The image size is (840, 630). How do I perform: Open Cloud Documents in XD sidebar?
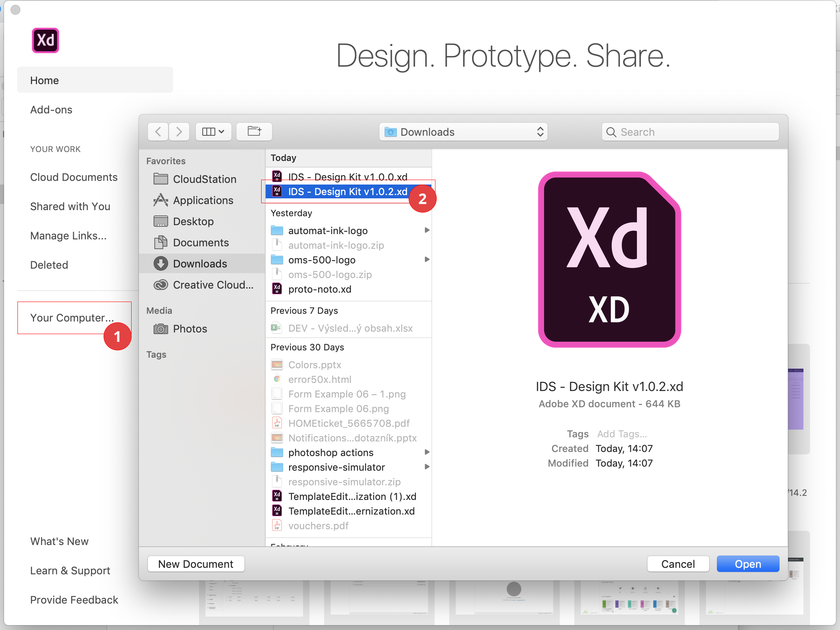[74, 177]
